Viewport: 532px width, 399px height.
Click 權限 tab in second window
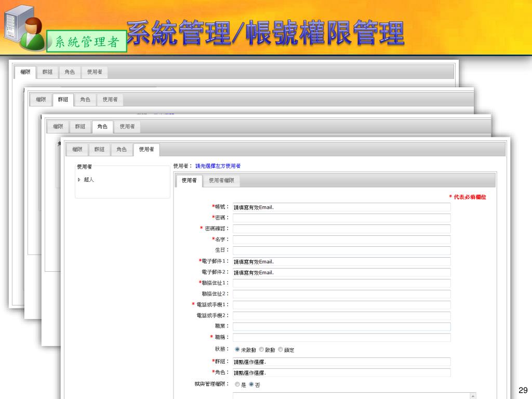tap(41, 99)
